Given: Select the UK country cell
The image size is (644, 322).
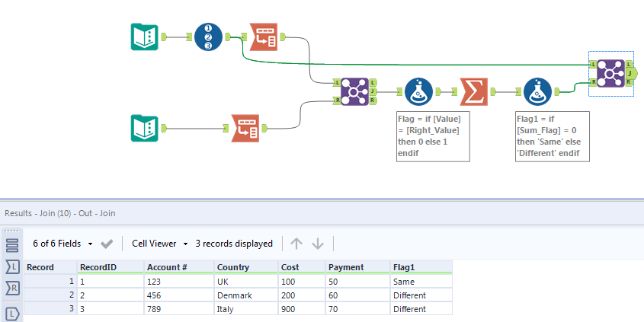Looking at the screenshot, I should (246, 282).
